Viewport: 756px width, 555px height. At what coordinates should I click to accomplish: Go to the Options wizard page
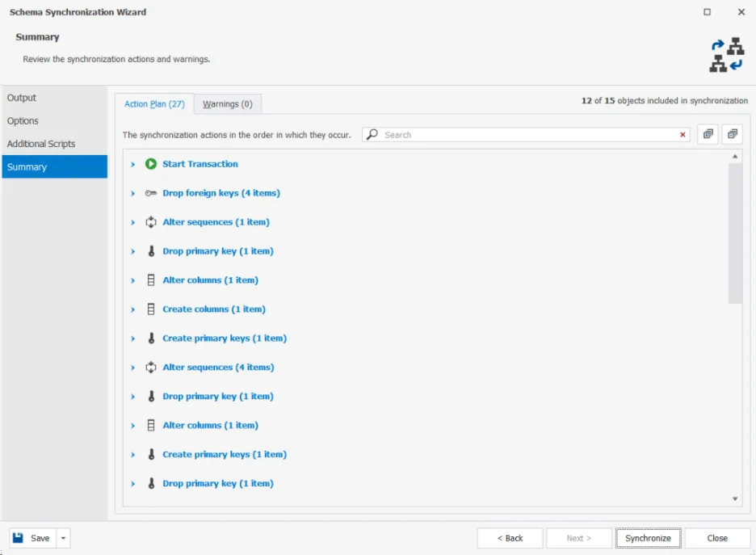tap(54, 120)
